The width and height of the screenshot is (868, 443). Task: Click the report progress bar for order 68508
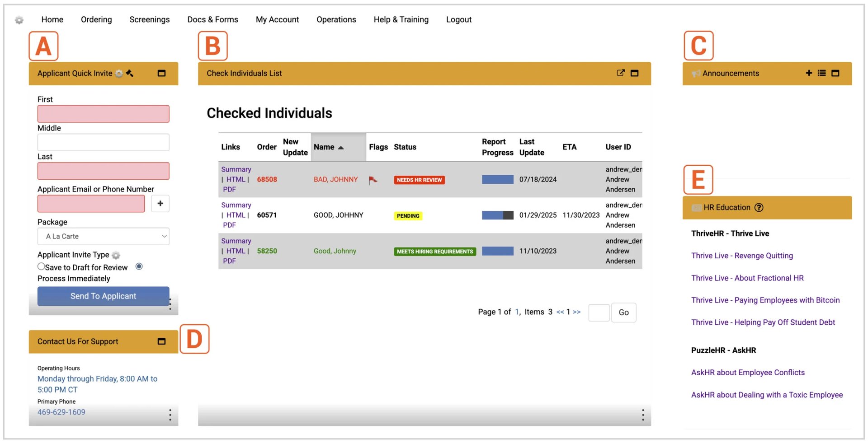click(x=497, y=180)
